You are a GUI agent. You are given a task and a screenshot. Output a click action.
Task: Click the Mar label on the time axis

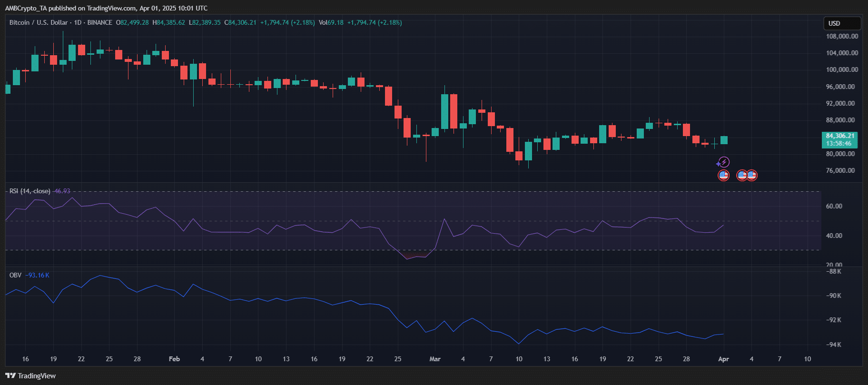(435, 359)
